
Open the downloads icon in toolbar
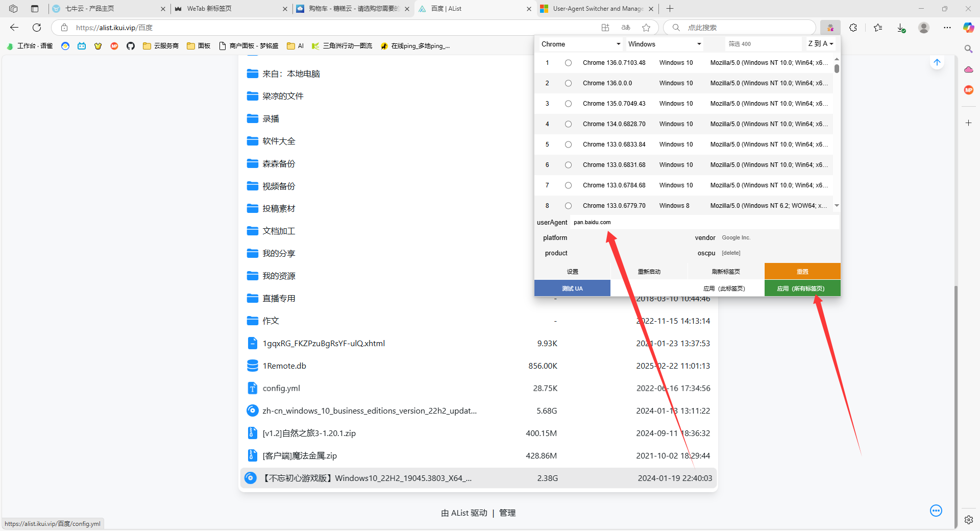[901, 28]
